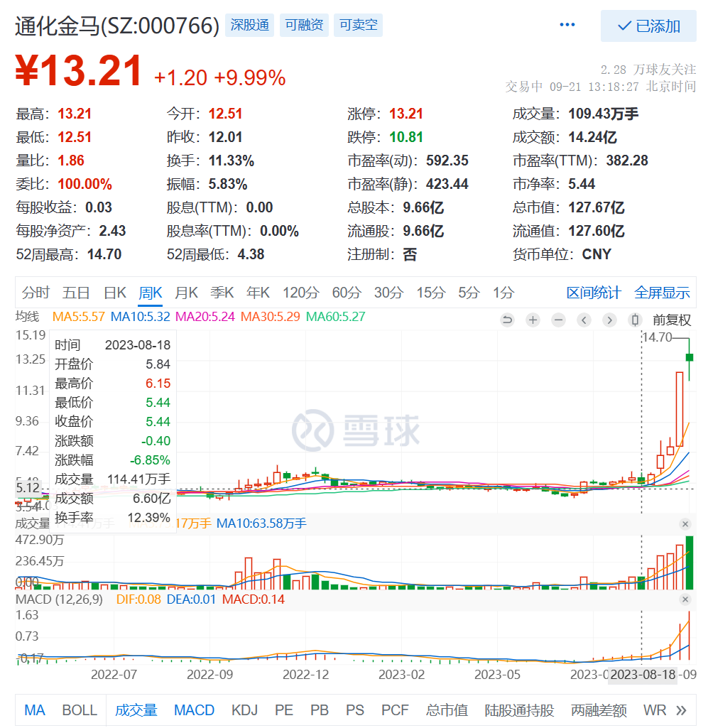Select the 30分 interval tab
This screenshot has height=728, width=708.
[x=388, y=293]
